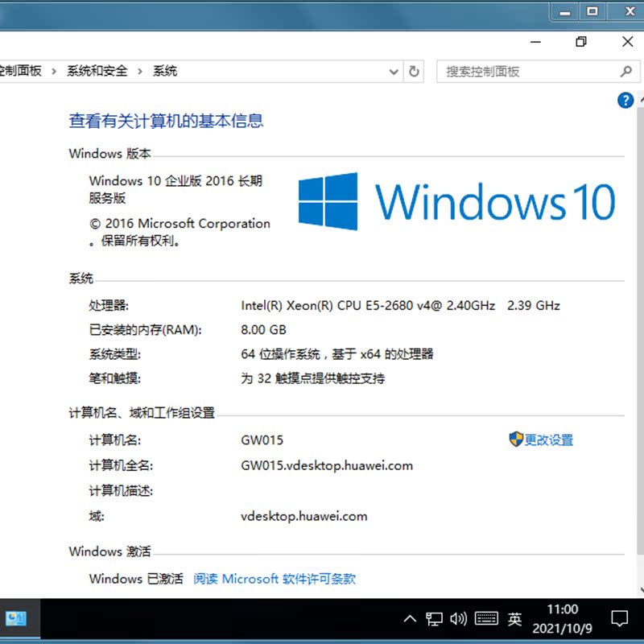This screenshot has height=644, width=644.
Task: Close the outer remote desktop window
Action: (630, 11)
